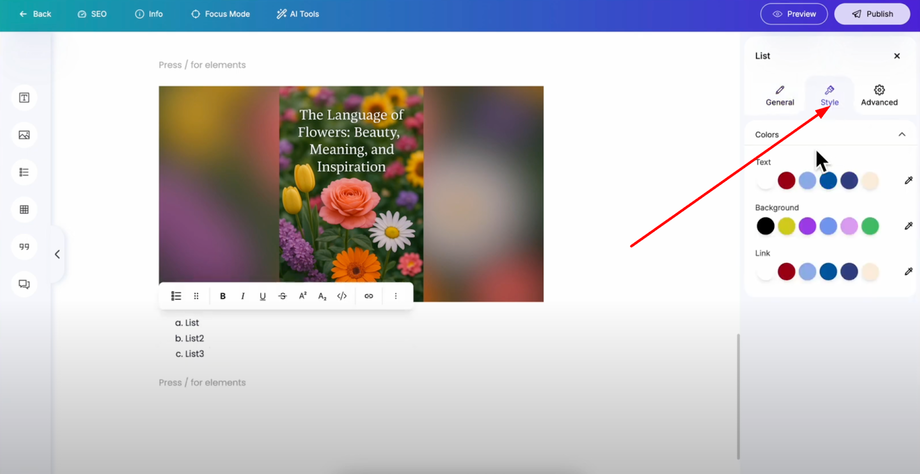920x474 pixels.
Task: Insert a link via the chain icon
Action: (368, 296)
